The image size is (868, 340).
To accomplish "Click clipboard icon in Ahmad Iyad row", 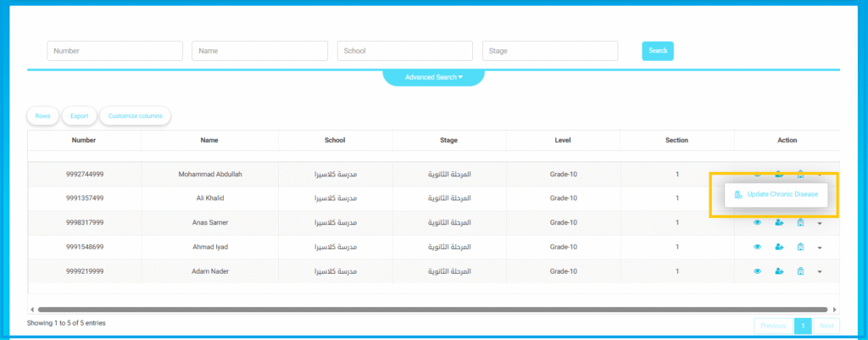I will pos(800,248).
